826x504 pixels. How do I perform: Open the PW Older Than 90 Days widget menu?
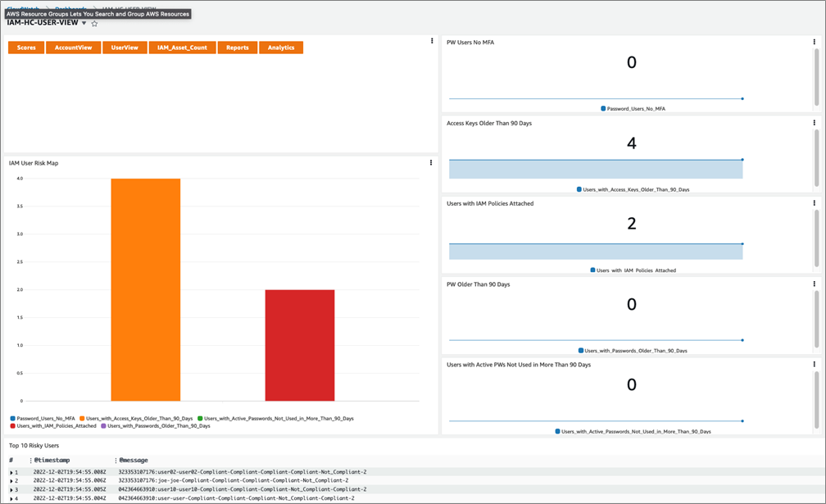pos(814,284)
